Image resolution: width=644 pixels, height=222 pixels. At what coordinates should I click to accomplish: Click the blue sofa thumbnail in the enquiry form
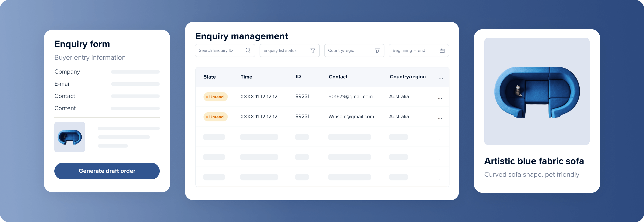[69, 137]
